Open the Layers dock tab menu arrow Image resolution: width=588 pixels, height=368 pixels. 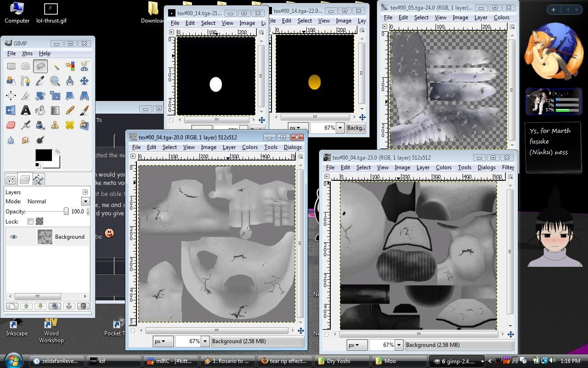(x=85, y=192)
